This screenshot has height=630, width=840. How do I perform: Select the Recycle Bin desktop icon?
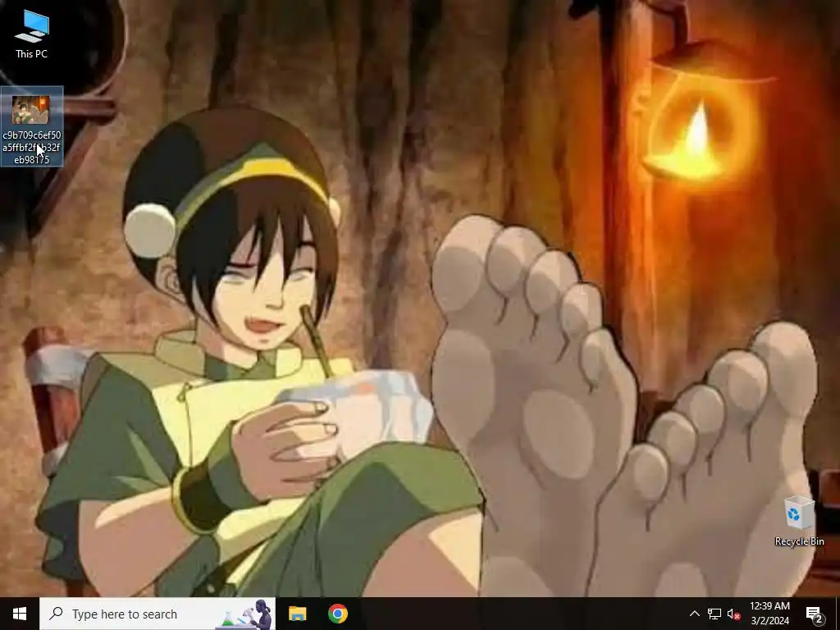click(799, 521)
